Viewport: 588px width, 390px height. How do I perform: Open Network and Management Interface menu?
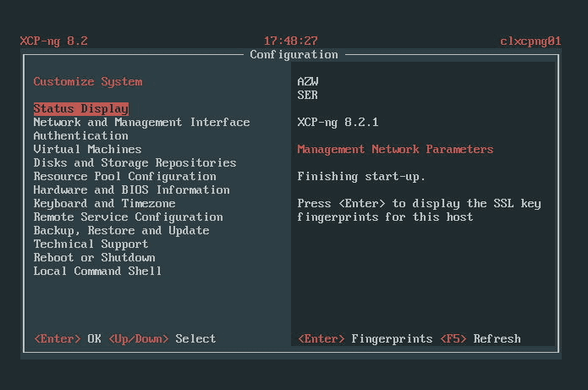tap(141, 123)
